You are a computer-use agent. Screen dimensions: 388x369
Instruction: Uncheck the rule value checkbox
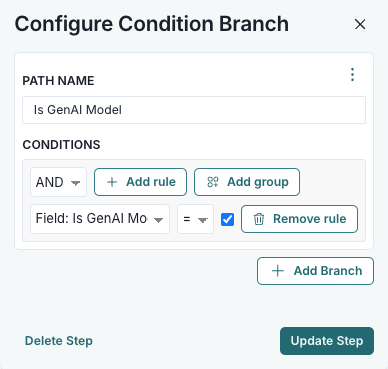pos(227,219)
